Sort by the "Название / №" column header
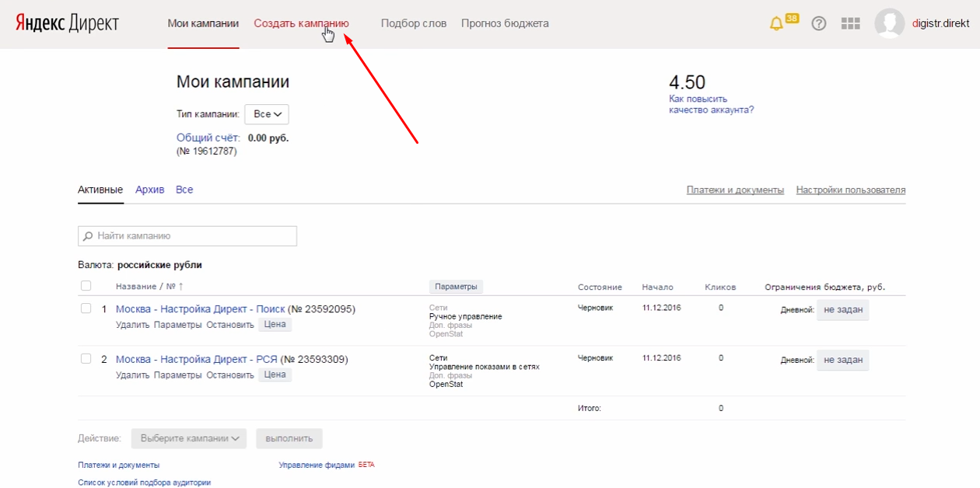Image resolution: width=980 pixels, height=488 pixels. pyautogui.click(x=150, y=287)
